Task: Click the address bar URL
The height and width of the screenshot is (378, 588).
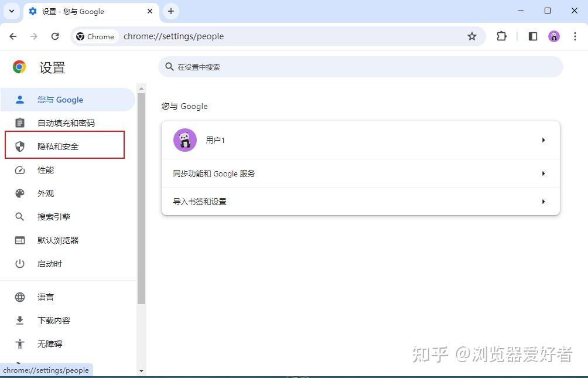Action: pos(173,36)
